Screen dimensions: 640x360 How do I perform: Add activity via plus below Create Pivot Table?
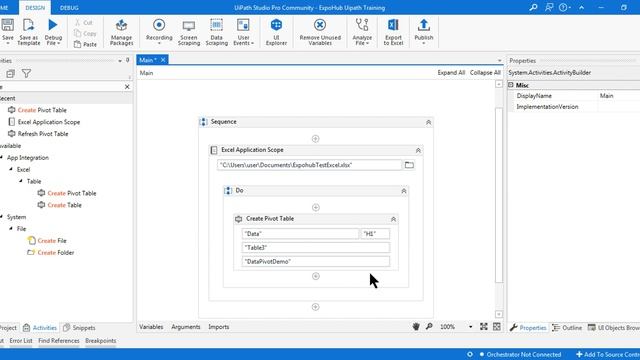[x=316, y=276]
